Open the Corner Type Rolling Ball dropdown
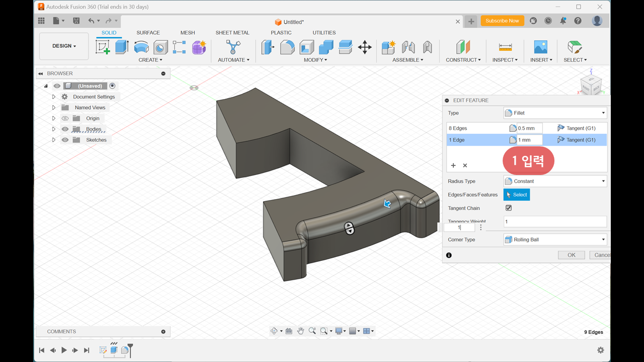Image resolution: width=644 pixels, height=362 pixels. click(x=555, y=240)
